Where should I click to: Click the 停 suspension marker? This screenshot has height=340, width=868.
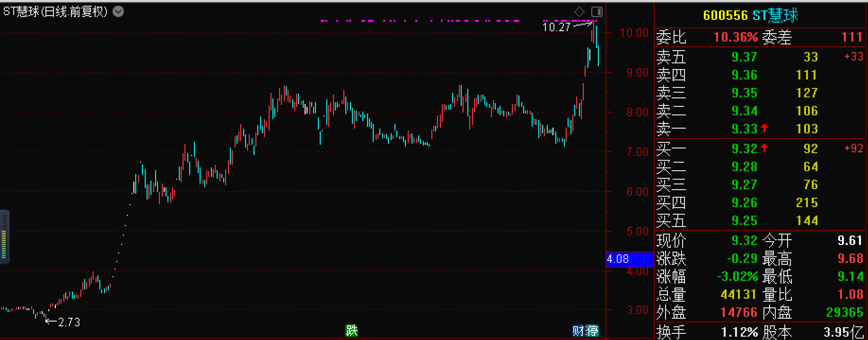(x=593, y=331)
